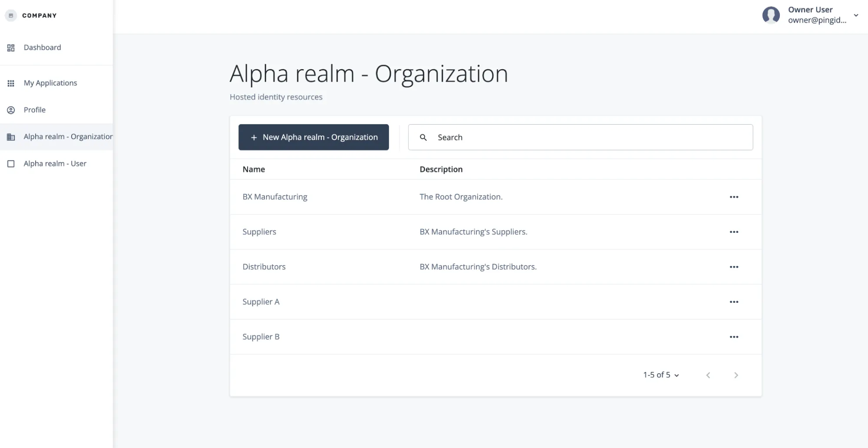Click the Name column header
The width and height of the screenshot is (868, 448).
[254, 169]
